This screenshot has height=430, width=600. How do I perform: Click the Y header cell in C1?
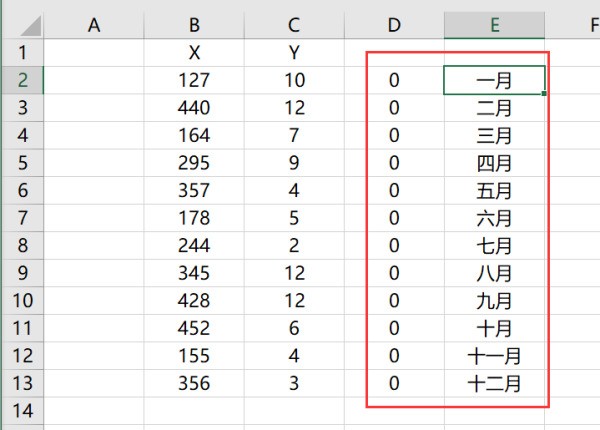293,52
